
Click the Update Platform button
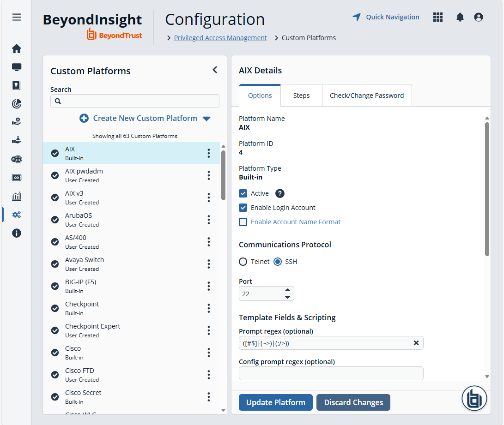click(x=276, y=402)
